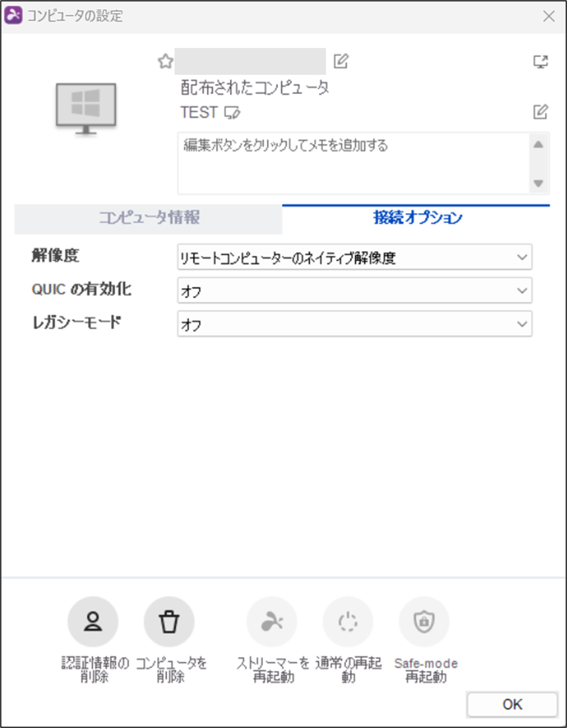Click the TEST group label

[x=199, y=112]
